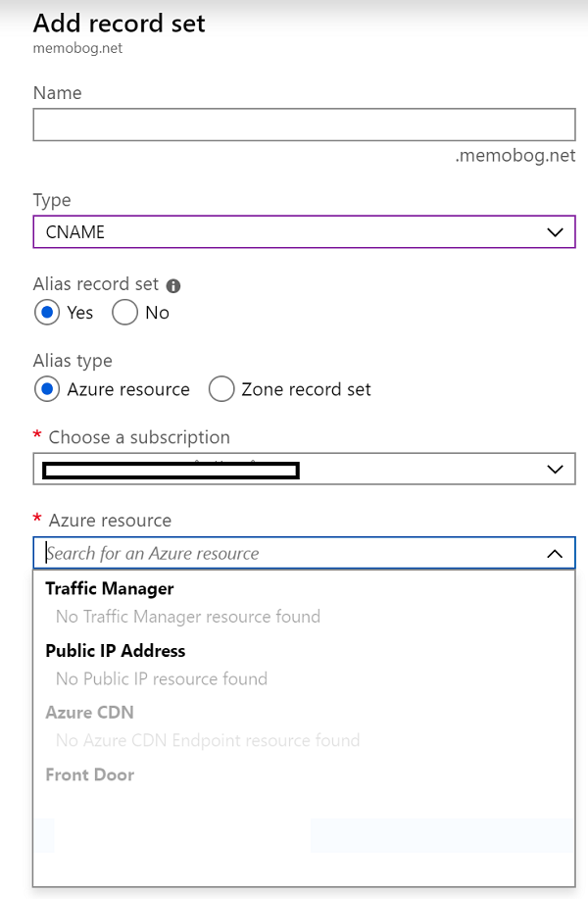This screenshot has height=899, width=588.
Task: Choose Azure resource alias type
Action: 46,389
